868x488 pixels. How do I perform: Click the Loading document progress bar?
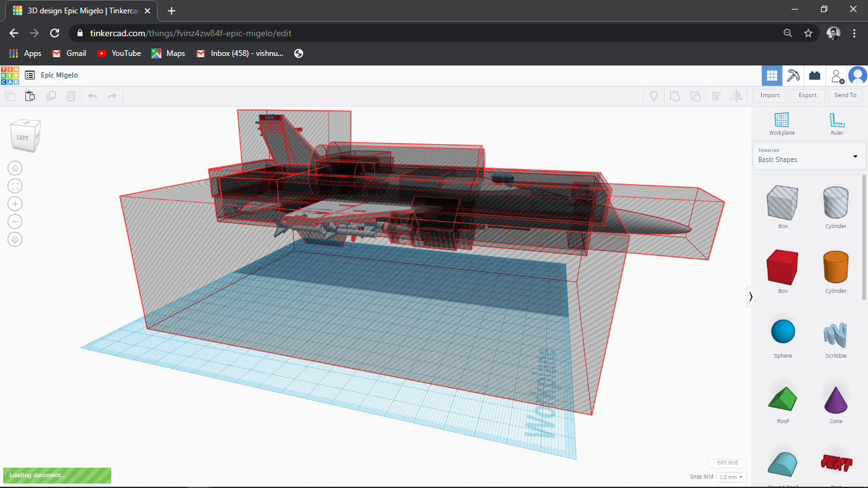pyautogui.click(x=57, y=475)
